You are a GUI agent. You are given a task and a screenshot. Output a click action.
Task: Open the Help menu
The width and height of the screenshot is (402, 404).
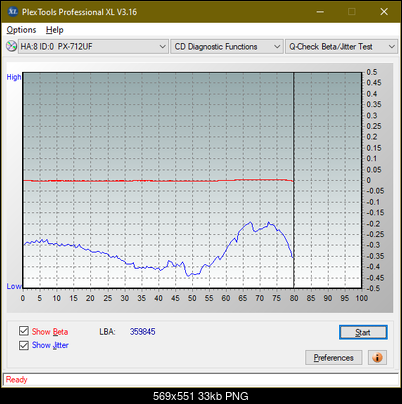click(x=55, y=30)
